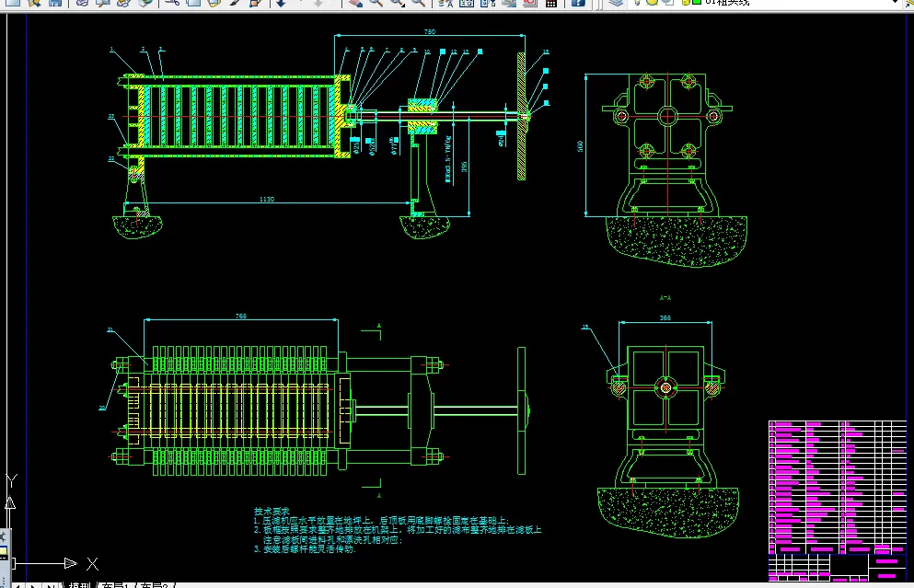Copy selection using the Copy icon

click(x=193, y=3)
